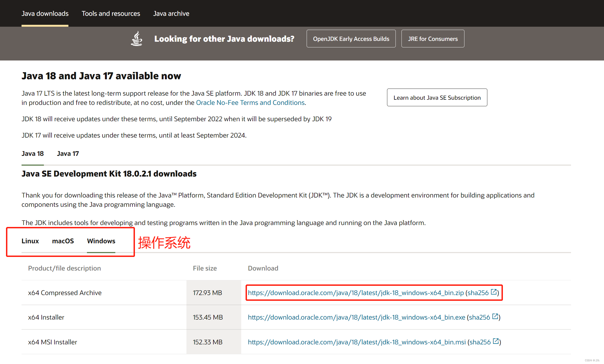The height and width of the screenshot is (364, 604).
Task: Open sha256 external link icon for msi
Action: tap(496, 341)
